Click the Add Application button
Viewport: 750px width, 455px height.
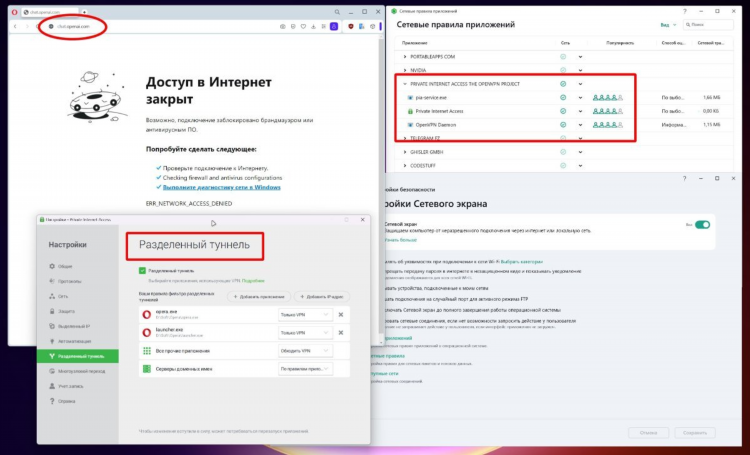(x=259, y=297)
